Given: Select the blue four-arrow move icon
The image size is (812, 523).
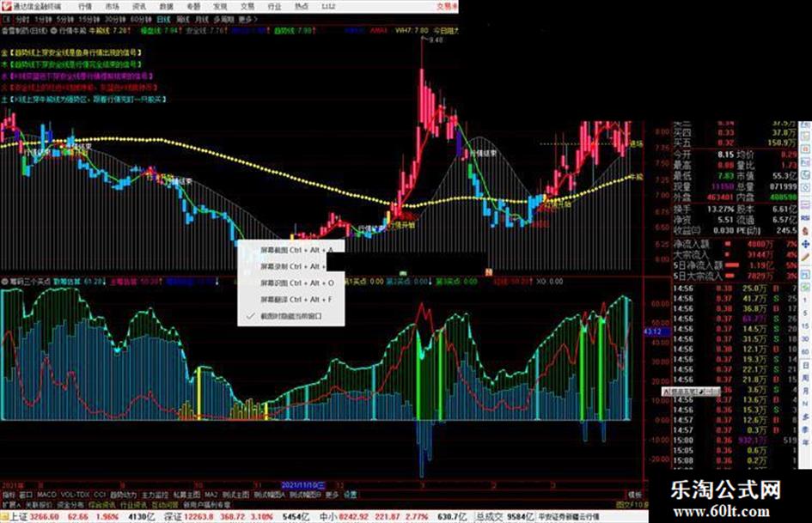Looking at the screenshot, I should 805,244.
